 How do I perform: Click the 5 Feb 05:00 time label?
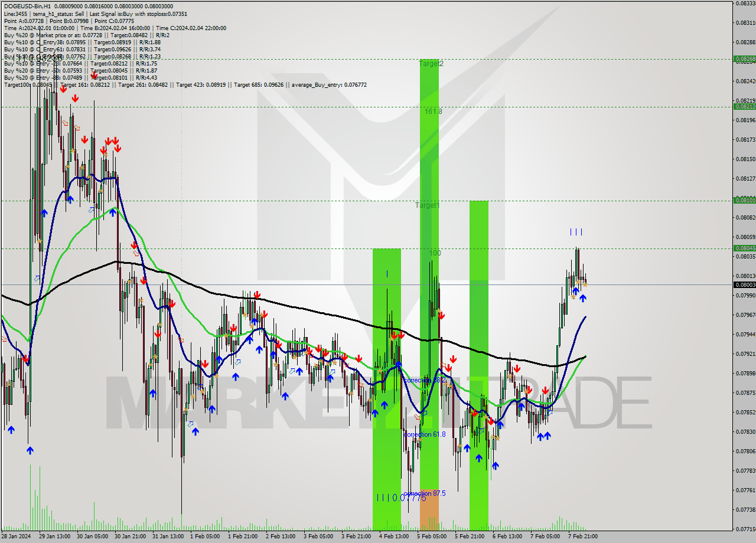432,537
